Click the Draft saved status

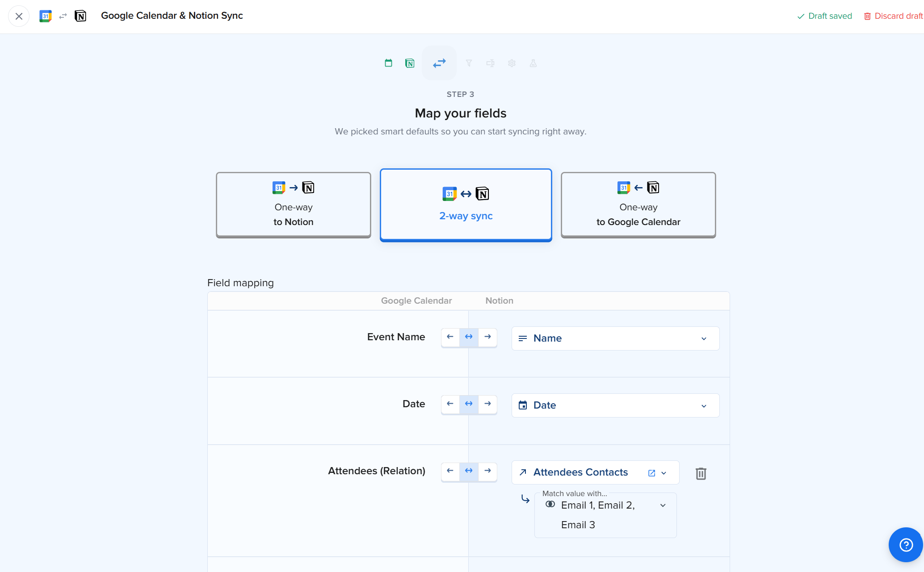click(x=824, y=16)
